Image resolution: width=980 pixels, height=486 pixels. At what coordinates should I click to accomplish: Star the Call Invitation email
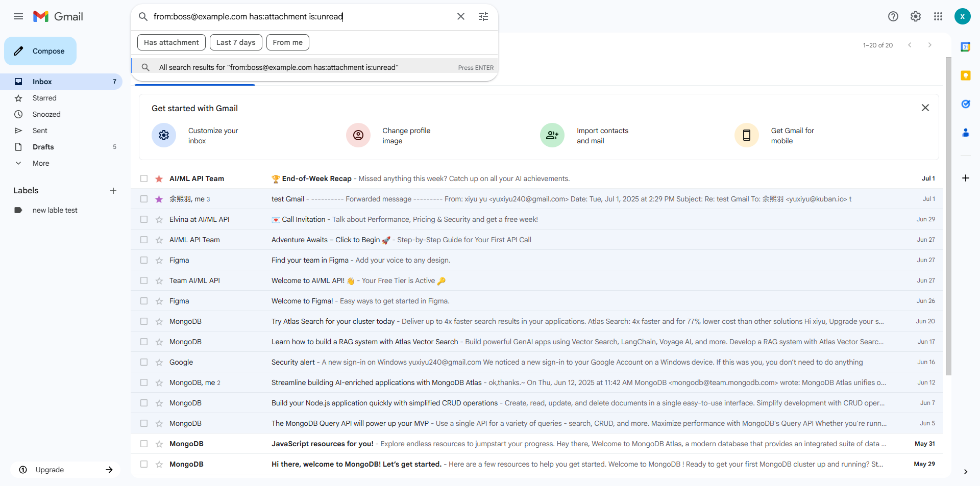click(x=159, y=219)
